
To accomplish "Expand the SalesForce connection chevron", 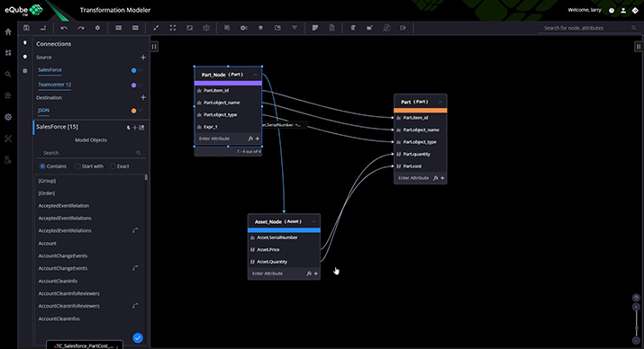I will (x=141, y=70).
